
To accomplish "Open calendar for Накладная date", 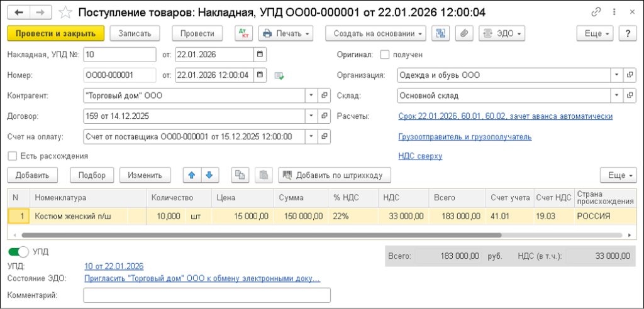I will 261,55.
